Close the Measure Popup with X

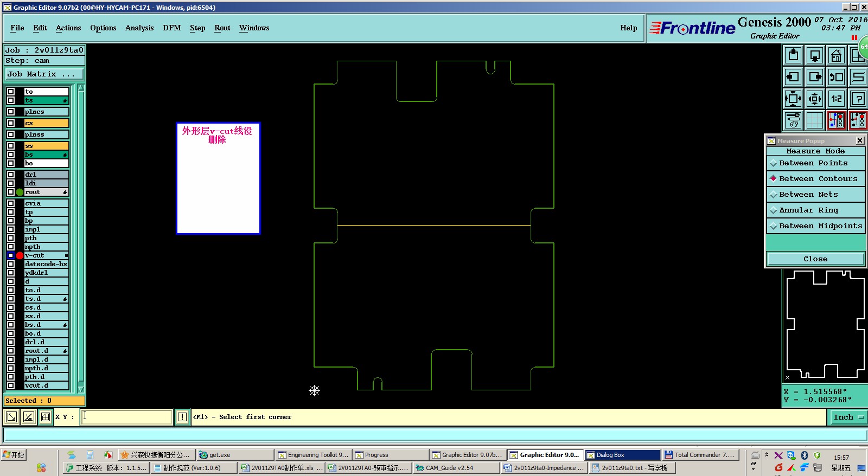pyautogui.click(x=860, y=140)
